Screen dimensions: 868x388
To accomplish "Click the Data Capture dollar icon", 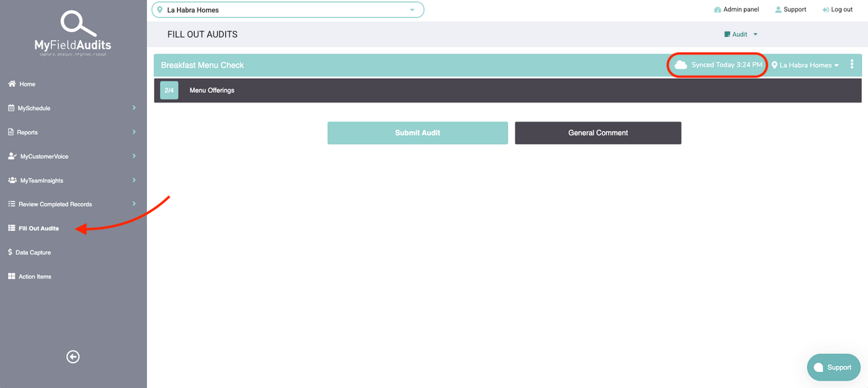I will (10, 252).
